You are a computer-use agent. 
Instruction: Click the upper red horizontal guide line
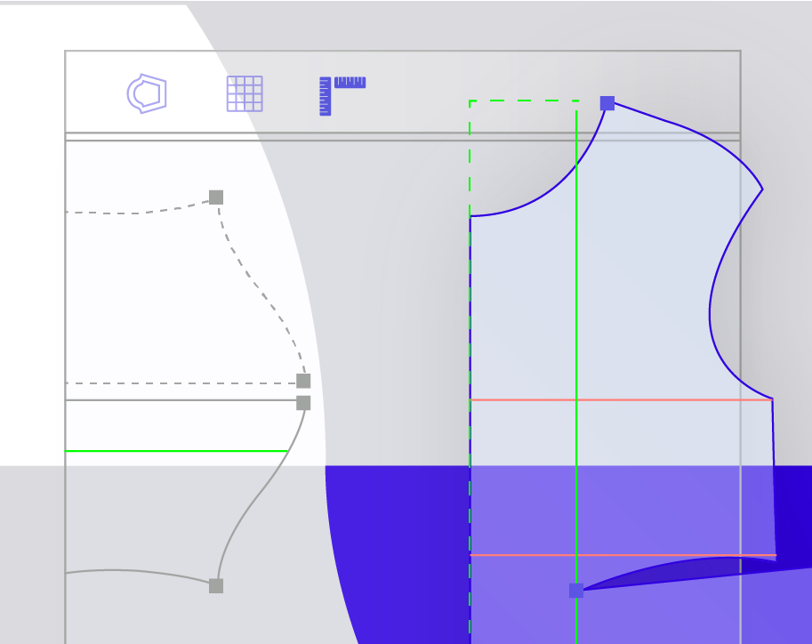(x=623, y=400)
